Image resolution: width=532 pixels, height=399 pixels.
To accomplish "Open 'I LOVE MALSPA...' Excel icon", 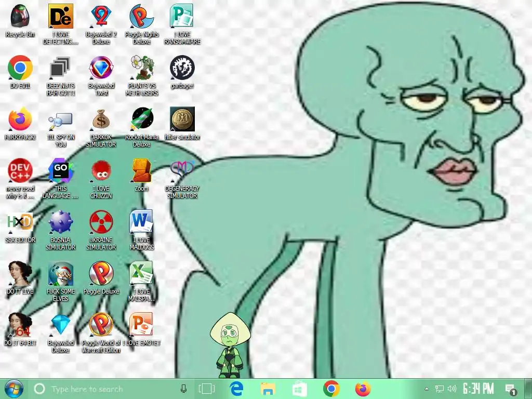I will (141, 273).
